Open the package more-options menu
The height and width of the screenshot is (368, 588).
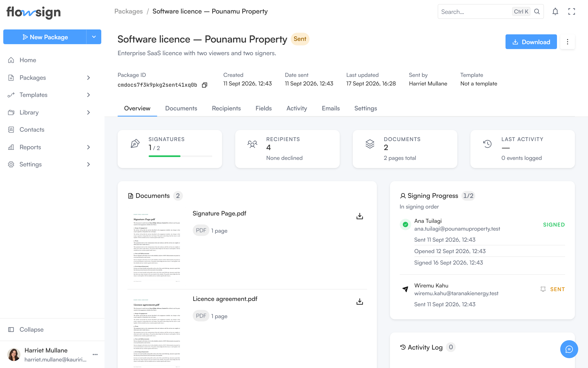pyautogui.click(x=568, y=42)
